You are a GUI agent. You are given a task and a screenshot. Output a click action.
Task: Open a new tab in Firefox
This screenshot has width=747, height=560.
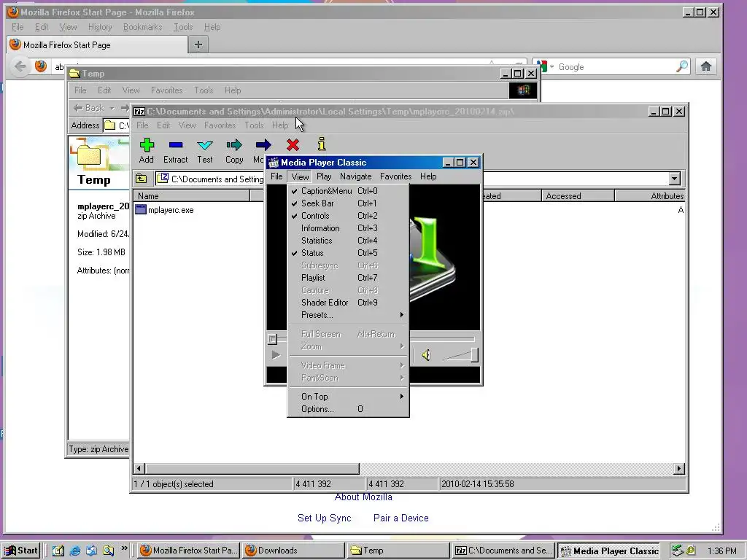[198, 44]
